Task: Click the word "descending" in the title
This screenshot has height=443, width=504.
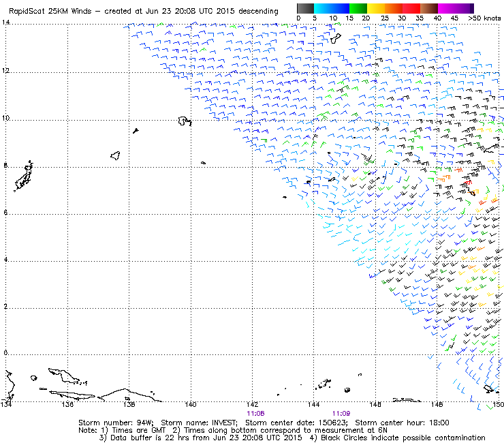Action: point(258,11)
